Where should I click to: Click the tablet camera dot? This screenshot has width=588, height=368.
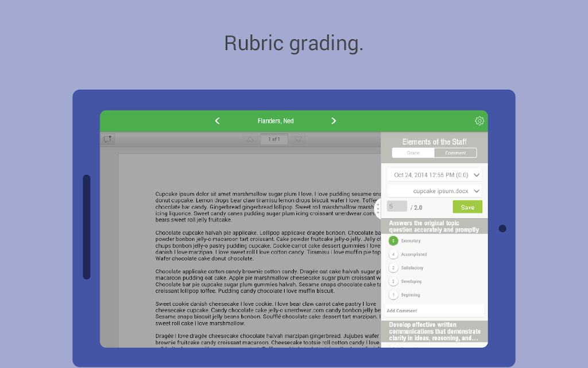tap(502, 228)
